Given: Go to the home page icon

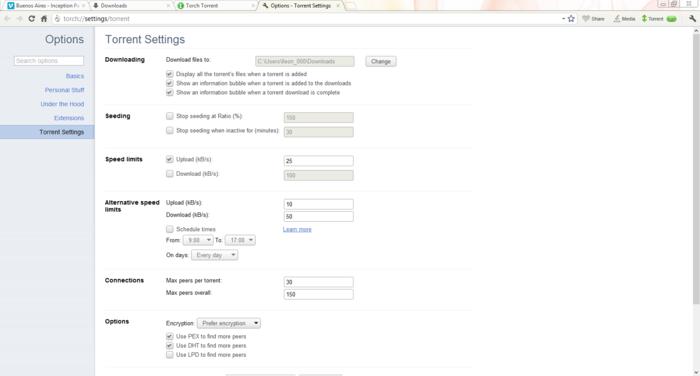Looking at the screenshot, I should (44, 19).
